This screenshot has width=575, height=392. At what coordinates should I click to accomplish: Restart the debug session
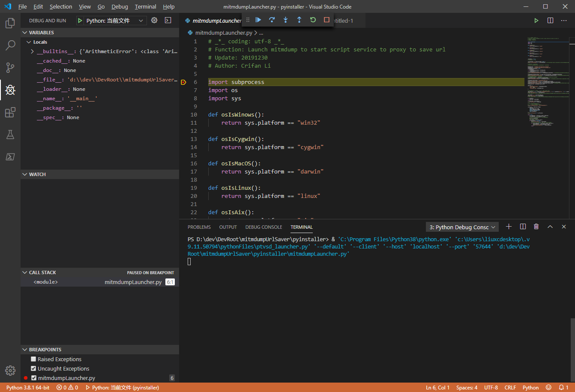tap(313, 20)
